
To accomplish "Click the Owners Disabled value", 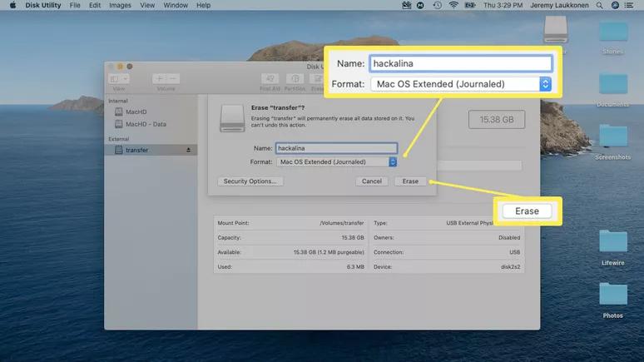I will click(509, 237).
